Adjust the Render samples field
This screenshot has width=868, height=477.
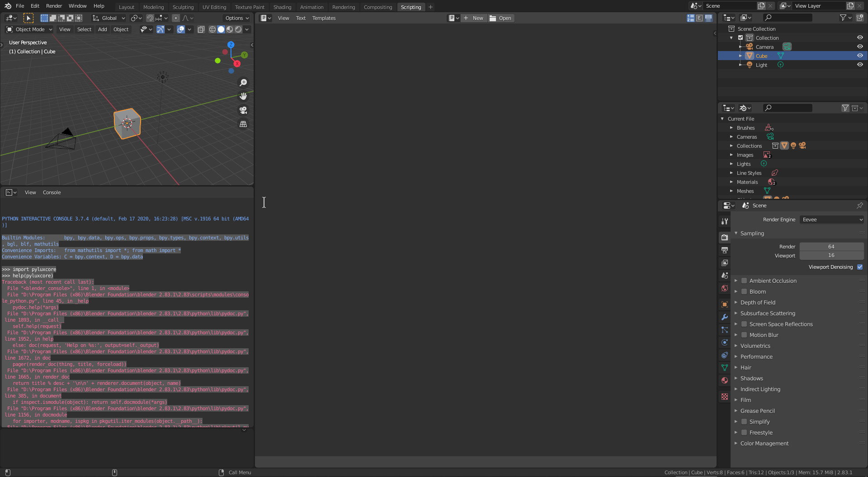pos(831,247)
